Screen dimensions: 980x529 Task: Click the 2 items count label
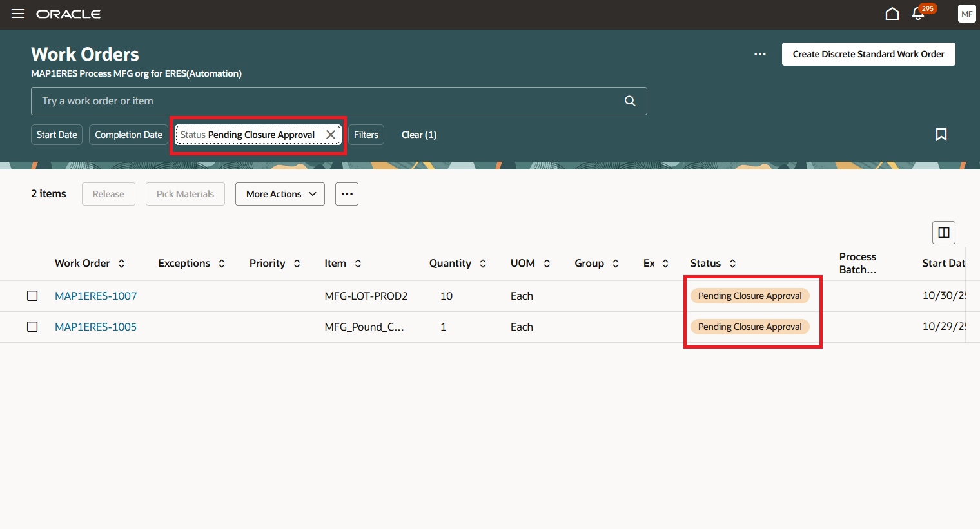48,193
